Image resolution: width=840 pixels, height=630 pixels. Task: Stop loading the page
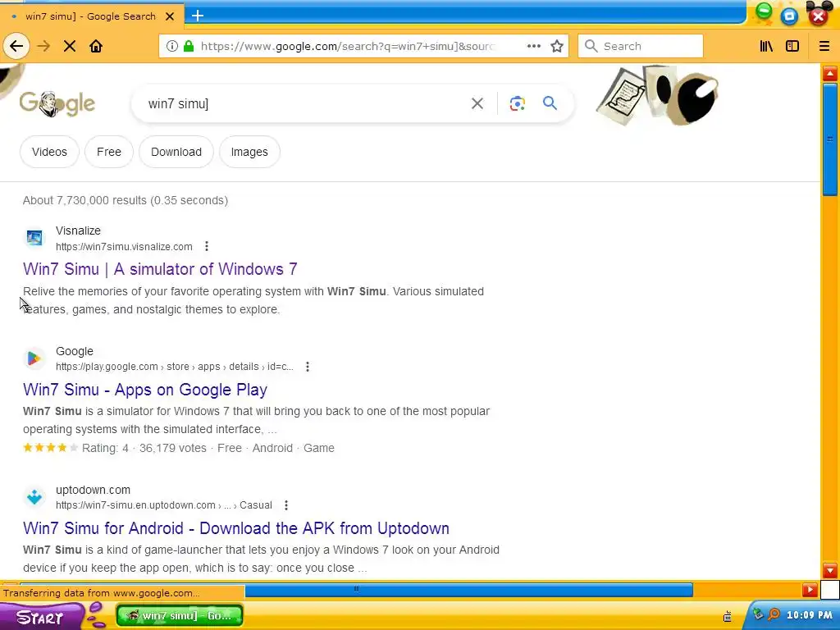pos(70,46)
